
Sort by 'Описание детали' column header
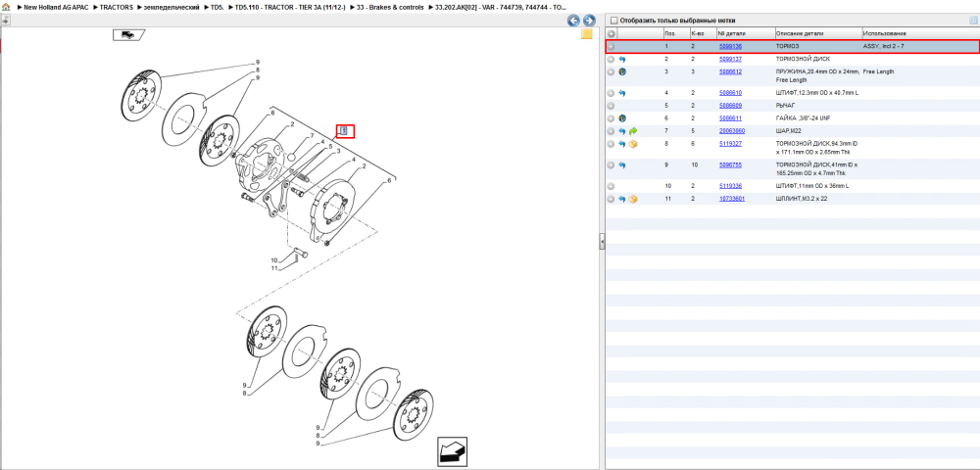817,33
